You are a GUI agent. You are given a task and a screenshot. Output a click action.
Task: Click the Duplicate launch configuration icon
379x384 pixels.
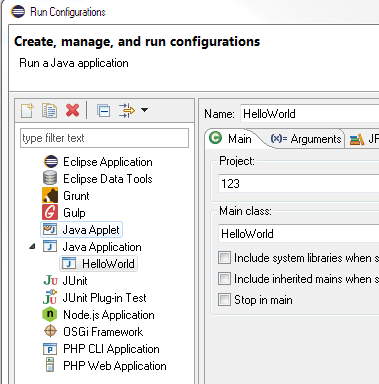pos(49,111)
